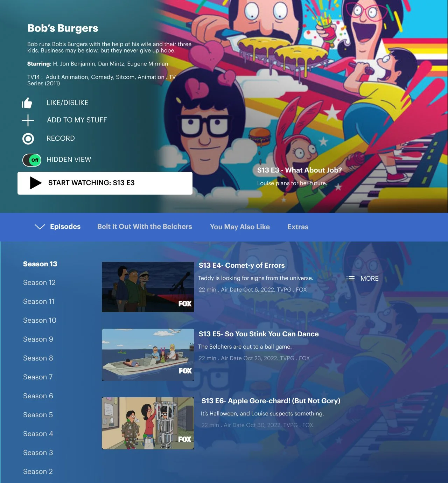Viewport: 448px width, 483px height.
Task: Select Season 13 in the season list
Action: (x=40, y=264)
